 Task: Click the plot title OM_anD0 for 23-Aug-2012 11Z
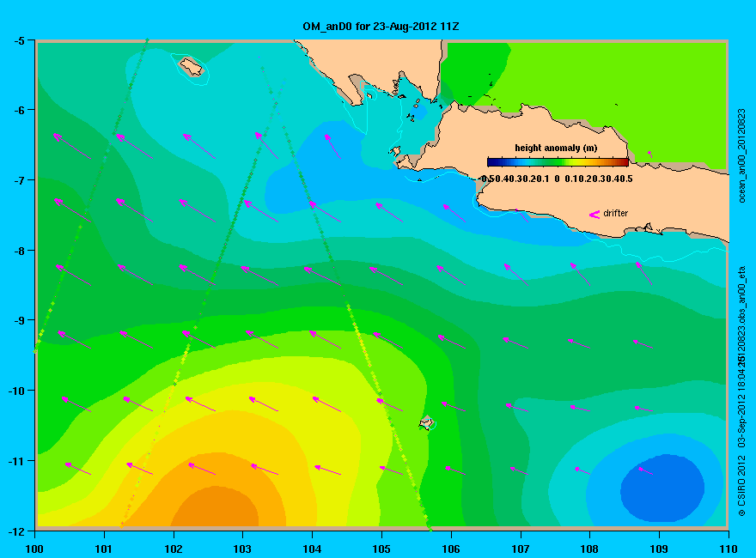coord(381,27)
